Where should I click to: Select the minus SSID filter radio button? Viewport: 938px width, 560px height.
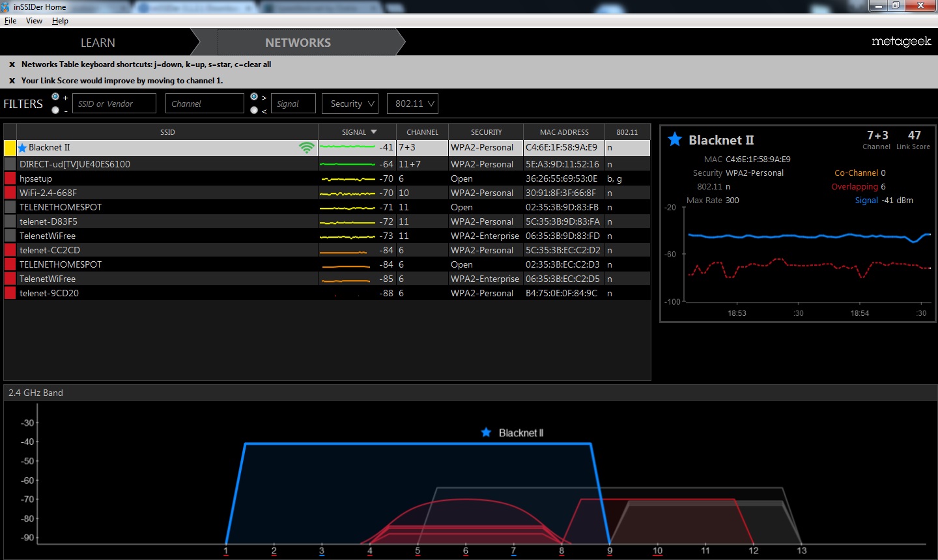point(55,110)
